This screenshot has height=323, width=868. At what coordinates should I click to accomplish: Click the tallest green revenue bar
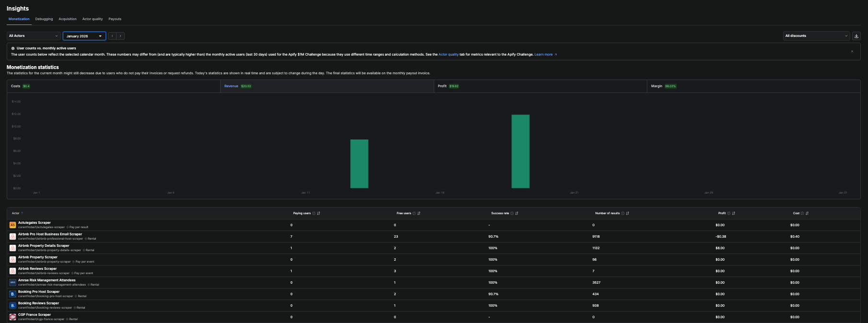[521, 151]
